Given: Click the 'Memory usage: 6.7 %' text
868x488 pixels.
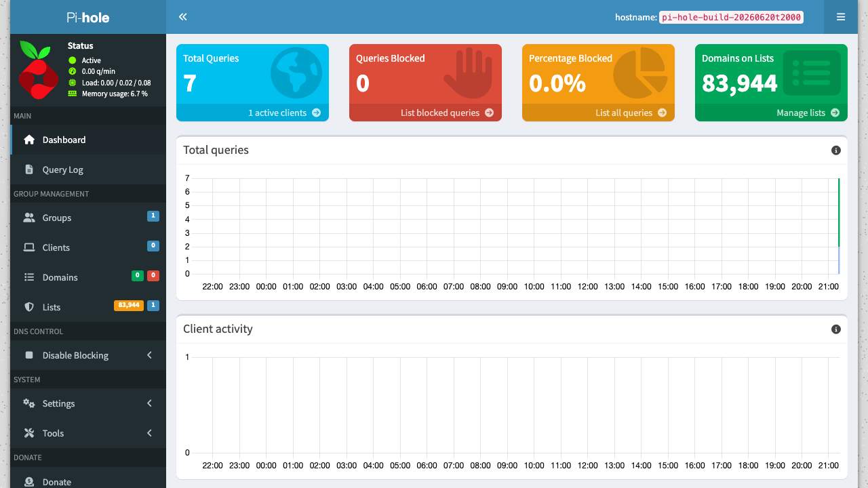Looking at the screenshot, I should click(x=115, y=94).
